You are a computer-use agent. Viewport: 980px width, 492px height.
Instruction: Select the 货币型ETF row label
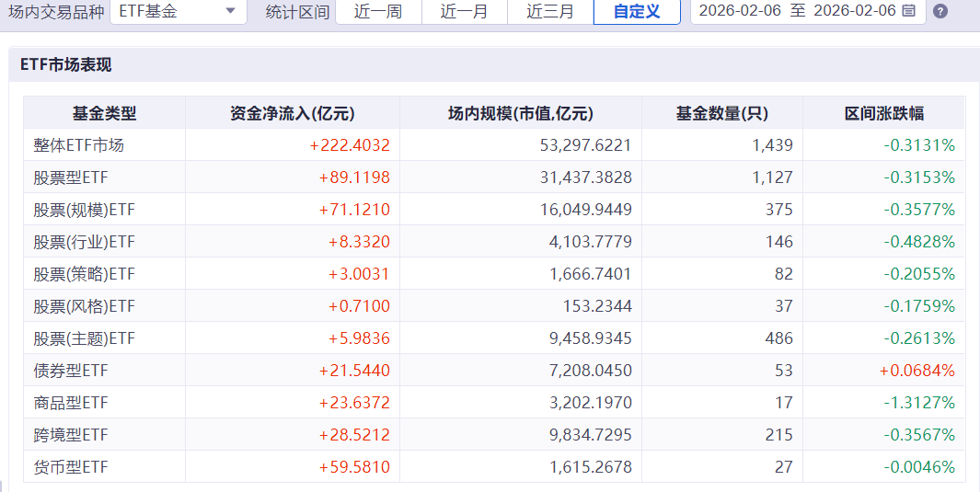point(71,467)
